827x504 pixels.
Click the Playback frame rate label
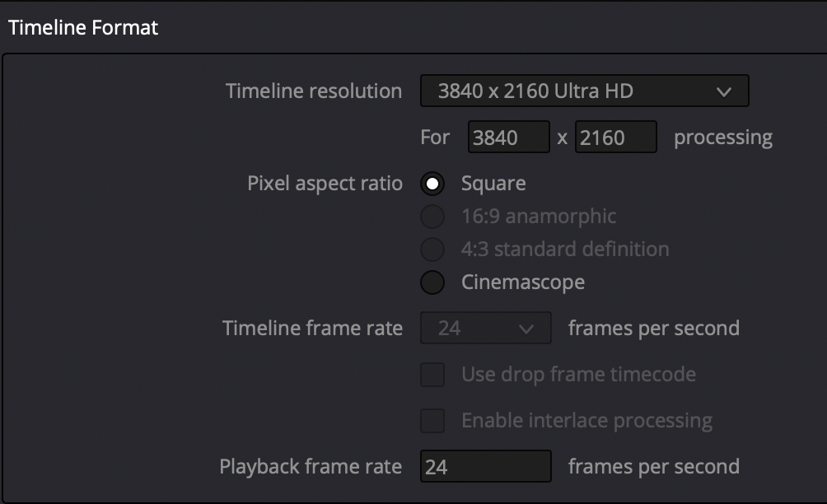pyautogui.click(x=311, y=467)
